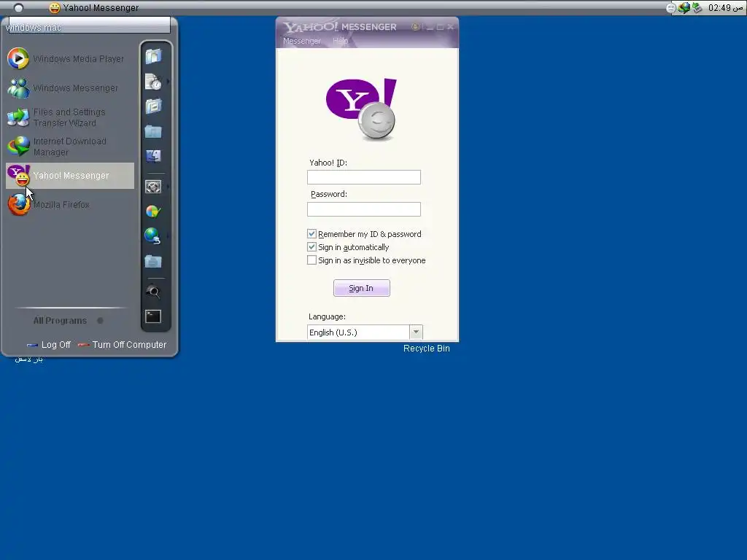
Task: Expand the All Programs list
Action: [x=68, y=321]
